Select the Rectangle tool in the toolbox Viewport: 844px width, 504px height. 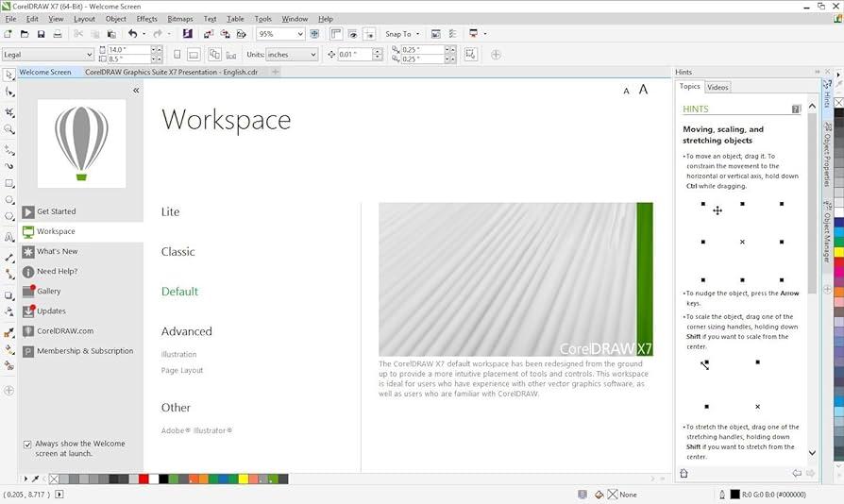click(x=9, y=183)
